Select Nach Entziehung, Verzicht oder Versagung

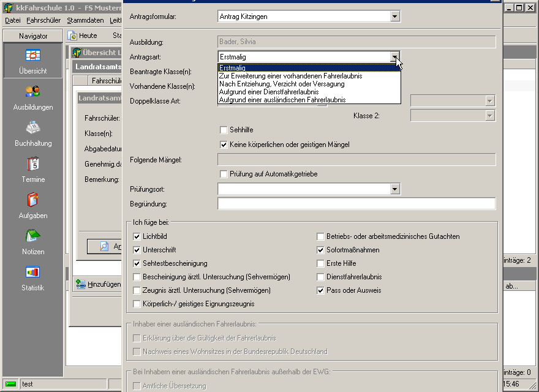[309, 84]
